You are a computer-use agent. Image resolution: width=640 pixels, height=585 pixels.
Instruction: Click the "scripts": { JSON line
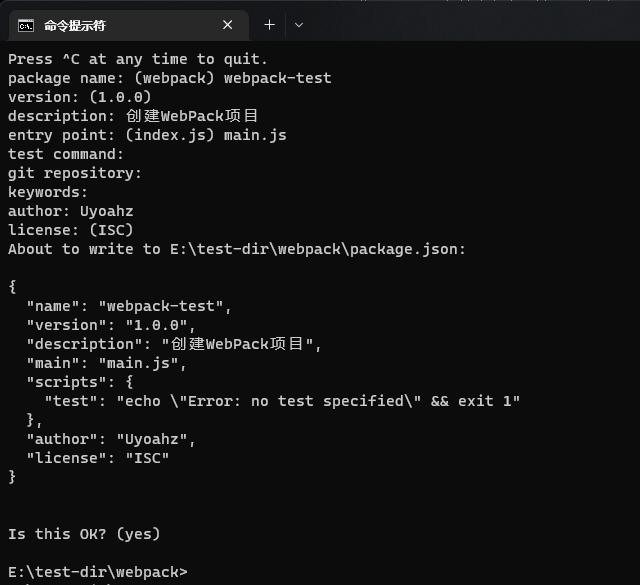click(80, 382)
